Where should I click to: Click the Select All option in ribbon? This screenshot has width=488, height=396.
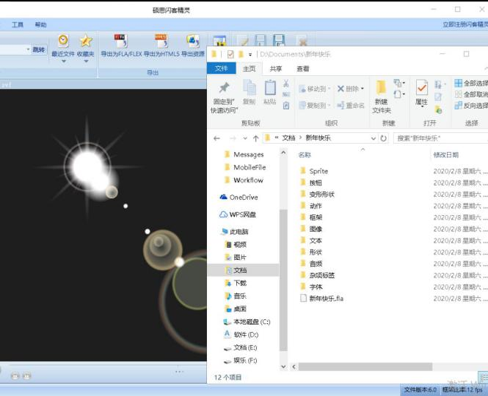471,83
